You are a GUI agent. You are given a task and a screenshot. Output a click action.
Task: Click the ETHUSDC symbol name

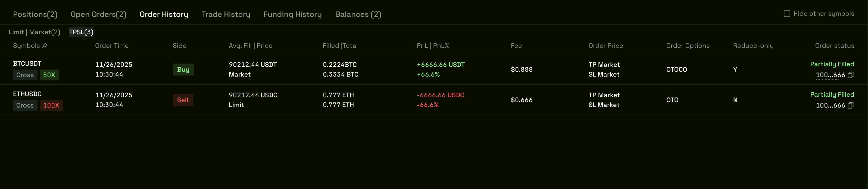[27, 94]
